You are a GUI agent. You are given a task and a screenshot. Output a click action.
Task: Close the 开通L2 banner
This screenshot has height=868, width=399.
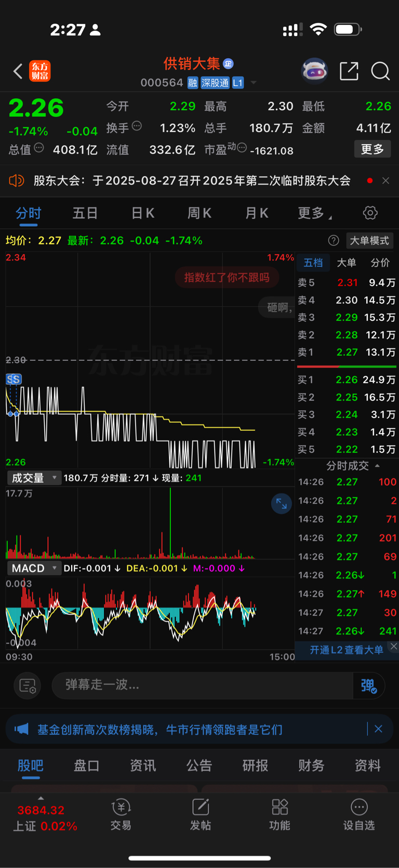coord(394,646)
